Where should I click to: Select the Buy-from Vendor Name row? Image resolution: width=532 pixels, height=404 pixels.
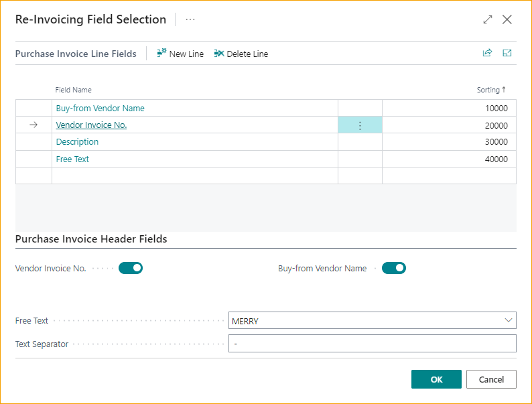click(101, 109)
